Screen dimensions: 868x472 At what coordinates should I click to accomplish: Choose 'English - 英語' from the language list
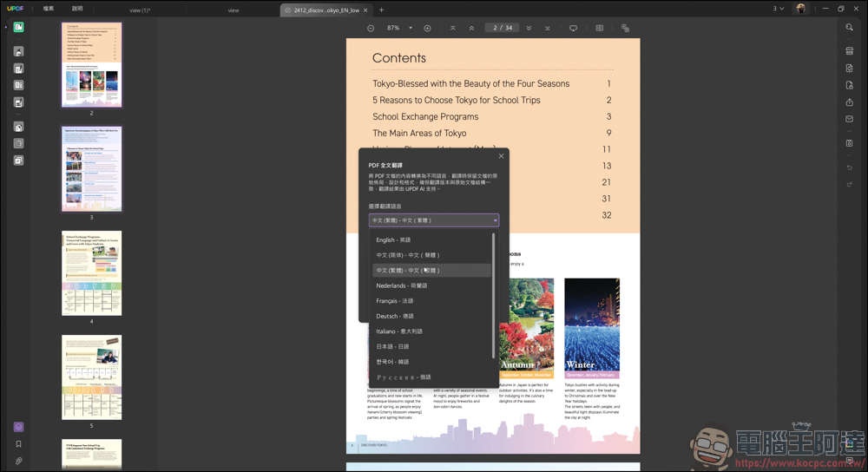coord(431,240)
